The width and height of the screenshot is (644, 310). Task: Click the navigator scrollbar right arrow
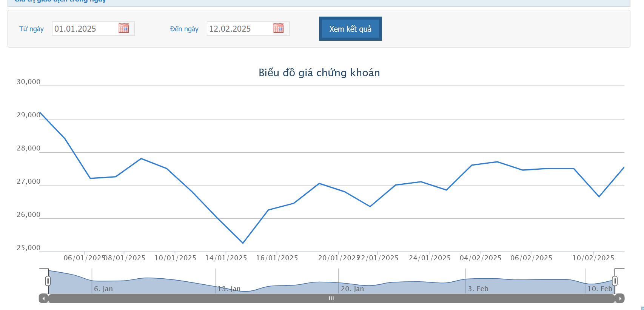tap(620, 298)
